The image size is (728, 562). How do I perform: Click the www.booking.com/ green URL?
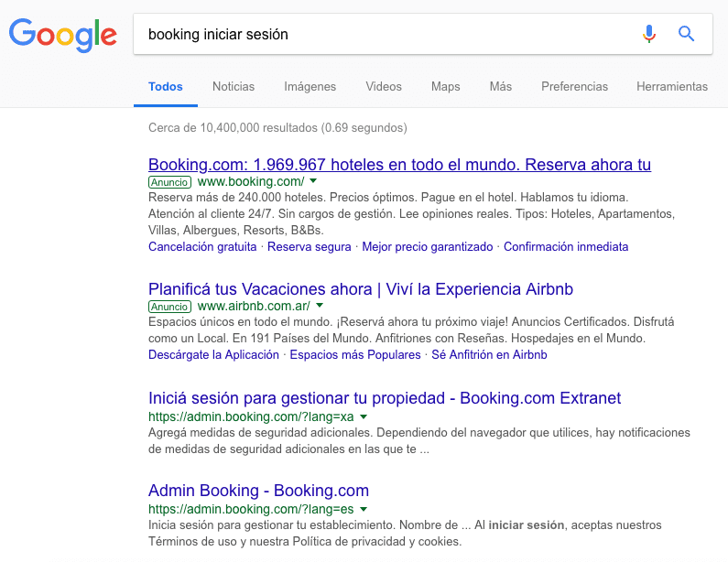point(251,181)
